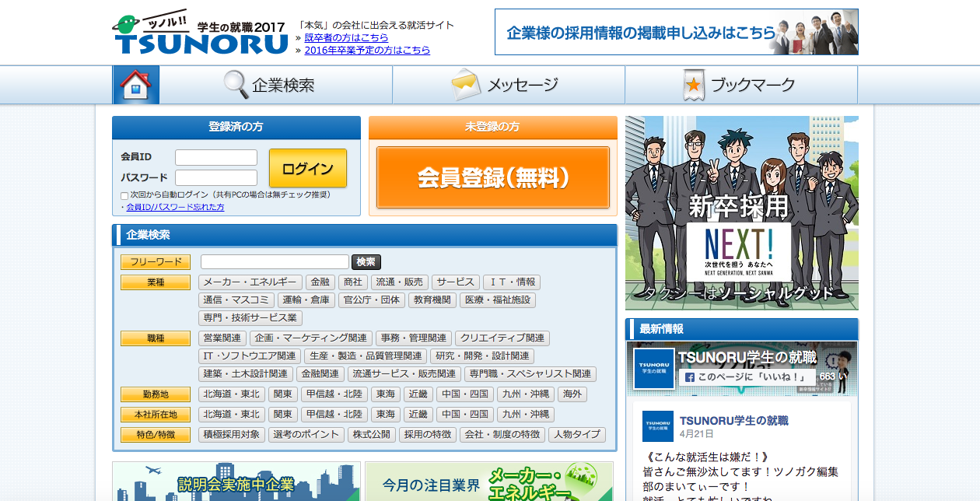Viewport: 980px width, 501px height.
Task: Select the 医療・福祉施設 industry tag
Action: 498,300
